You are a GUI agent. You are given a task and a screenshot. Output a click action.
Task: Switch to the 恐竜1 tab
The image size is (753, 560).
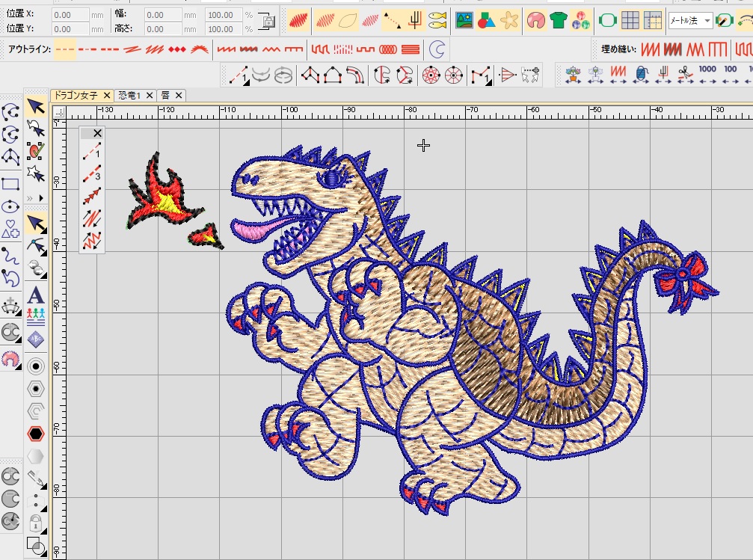(129, 96)
